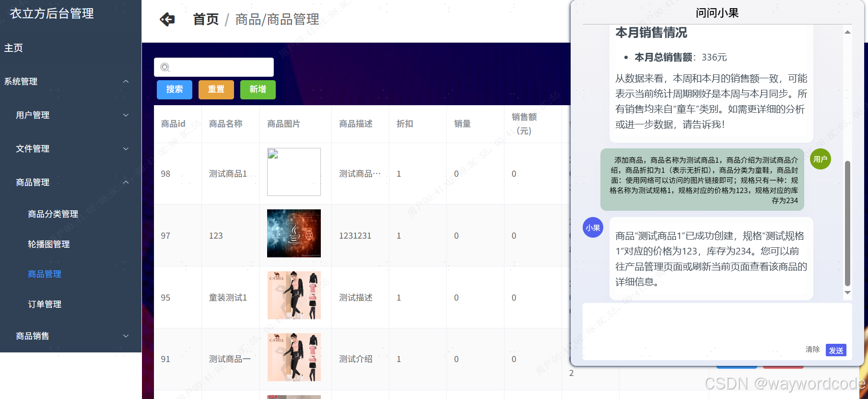Click product name 测试商品一
Viewport: 868px width, 399px height.
pos(230,359)
